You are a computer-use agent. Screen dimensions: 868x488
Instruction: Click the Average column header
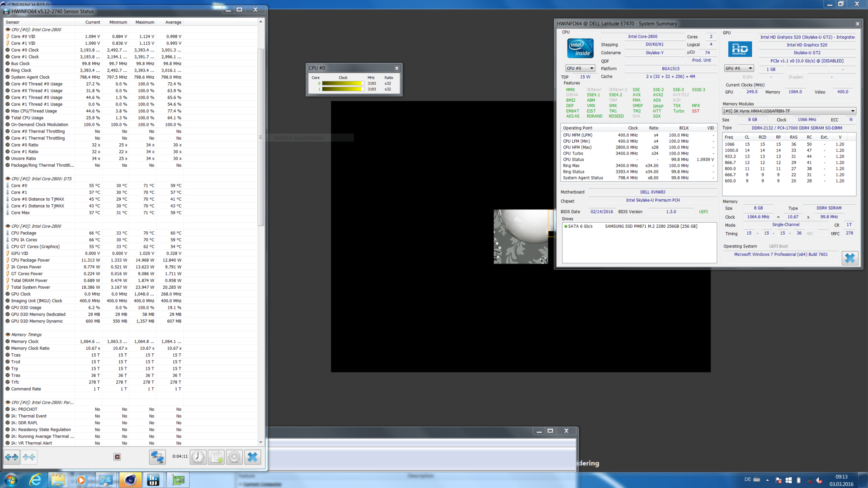[173, 22]
